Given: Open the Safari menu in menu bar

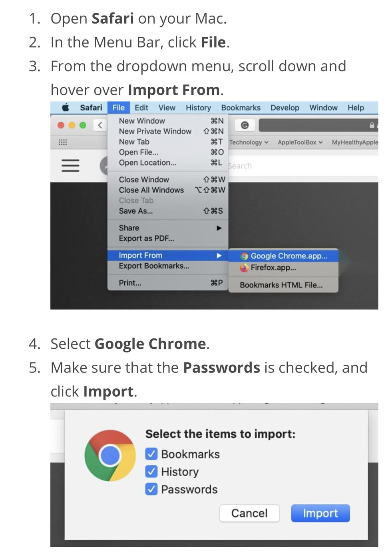Looking at the screenshot, I should pyautogui.click(x=91, y=108).
